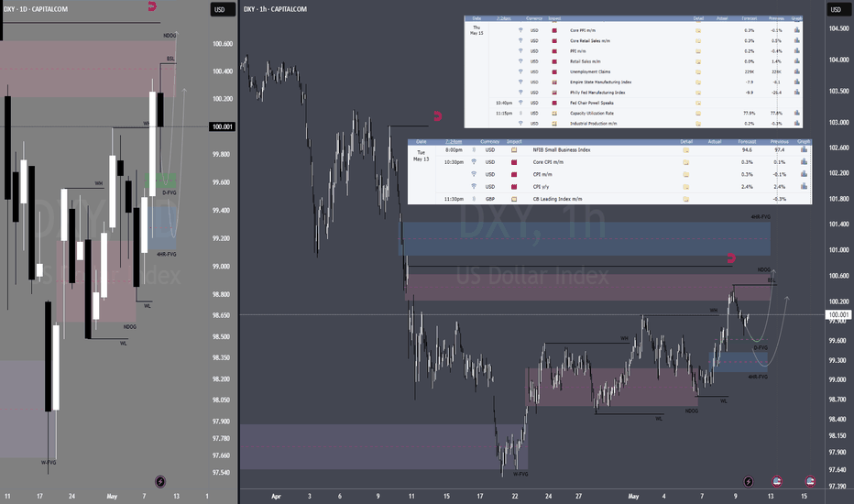The height and width of the screenshot is (504, 854).
Task: Click the May label on the 1D time axis
Action: tap(112, 497)
